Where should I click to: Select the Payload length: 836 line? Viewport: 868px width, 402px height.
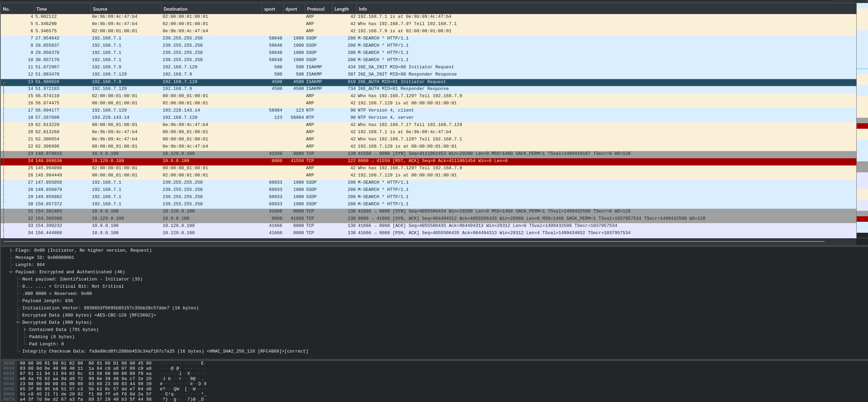[x=47, y=301]
